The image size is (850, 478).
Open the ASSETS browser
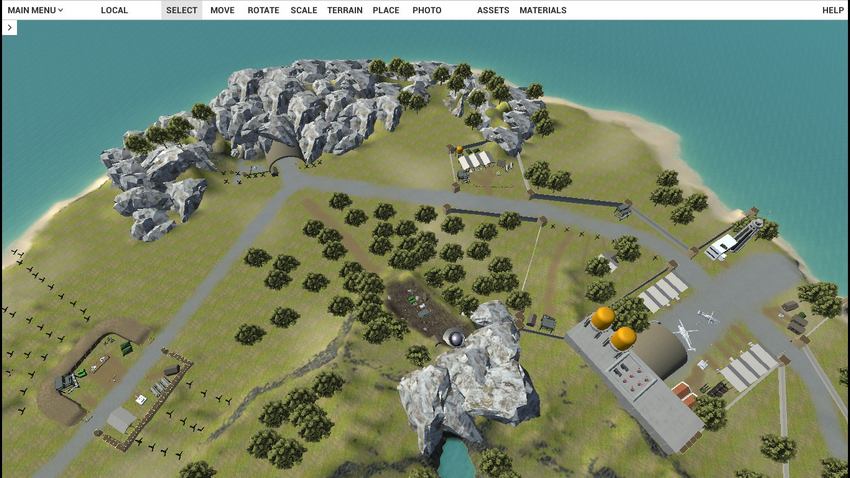click(x=493, y=10)
